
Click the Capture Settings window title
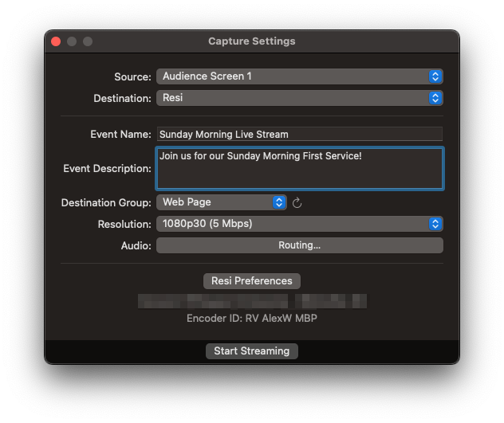pos(252,41)
